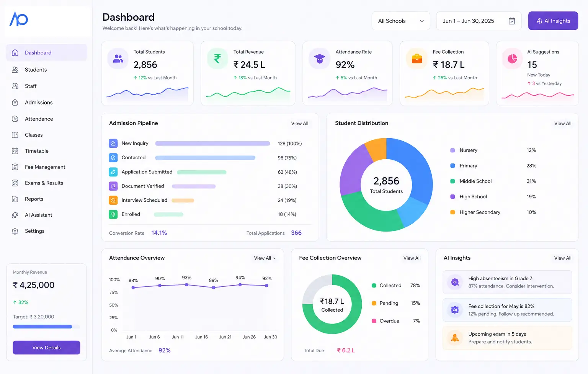The width and height of the screenshot is (588, 374).
Task: Click the Upcoming exam insight icon
Action: pyautogui.click(x=455, y=338)
